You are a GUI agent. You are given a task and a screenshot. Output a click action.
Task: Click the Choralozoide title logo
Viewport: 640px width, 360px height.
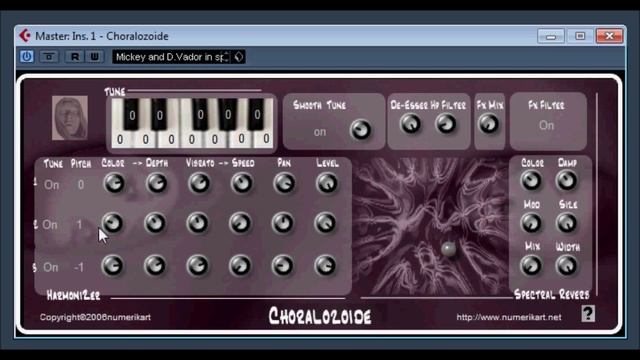pyautogui.click(x=320, y=316)
